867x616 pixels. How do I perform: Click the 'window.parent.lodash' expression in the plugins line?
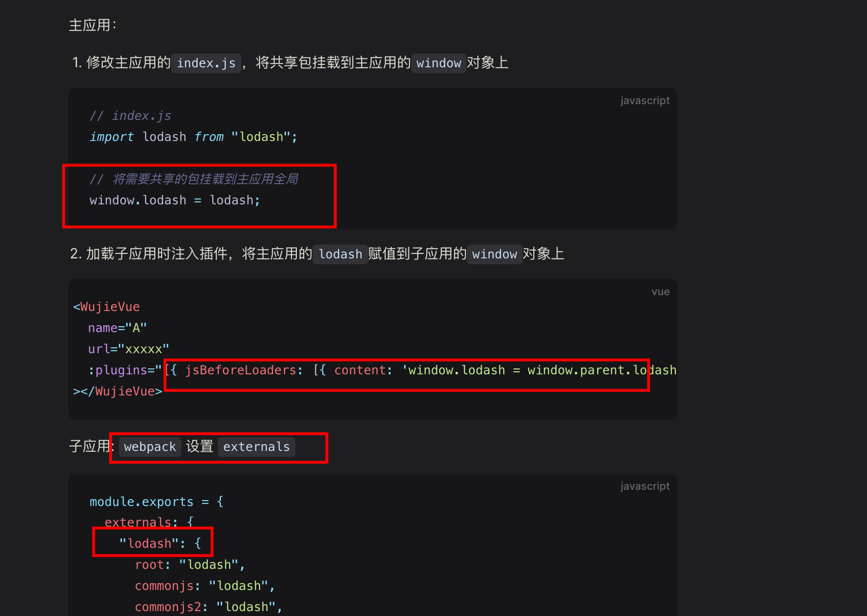tap(602, 370)
